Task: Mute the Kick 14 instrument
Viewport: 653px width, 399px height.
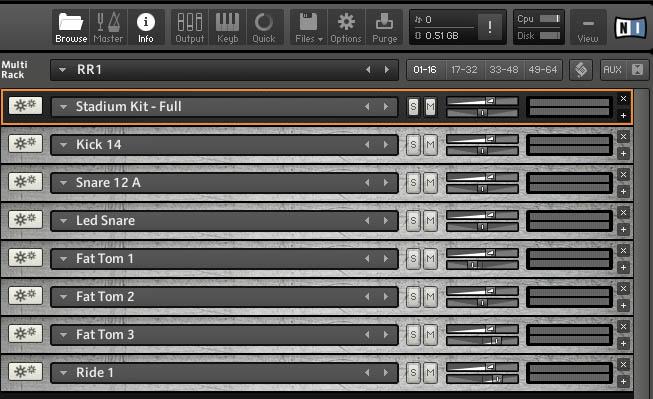Action: (x=431, y=145)
